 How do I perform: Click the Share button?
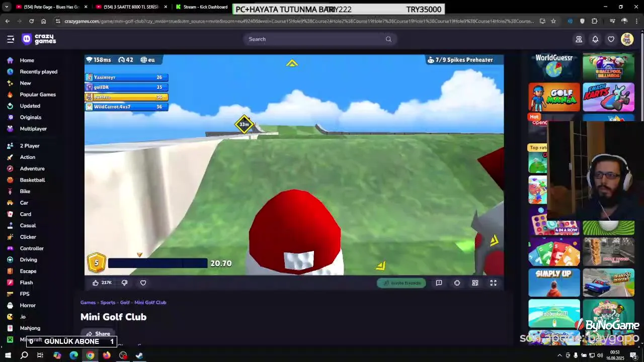coord(98,334)
